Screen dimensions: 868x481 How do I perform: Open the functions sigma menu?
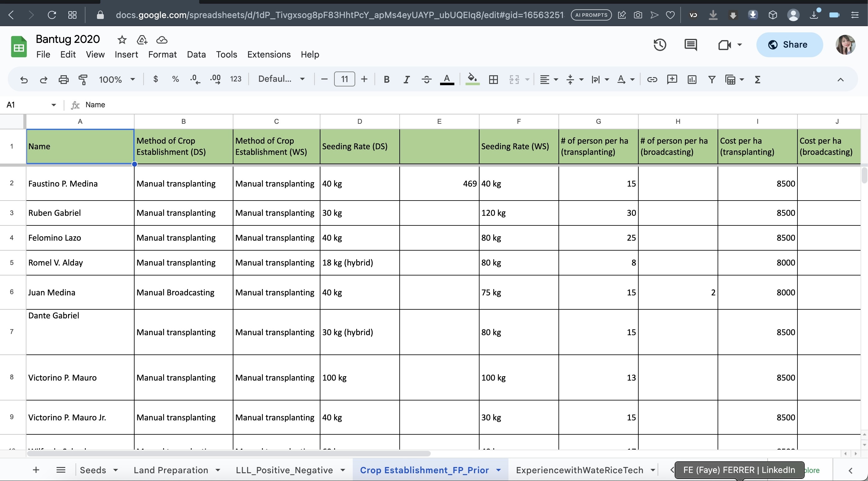757,80
